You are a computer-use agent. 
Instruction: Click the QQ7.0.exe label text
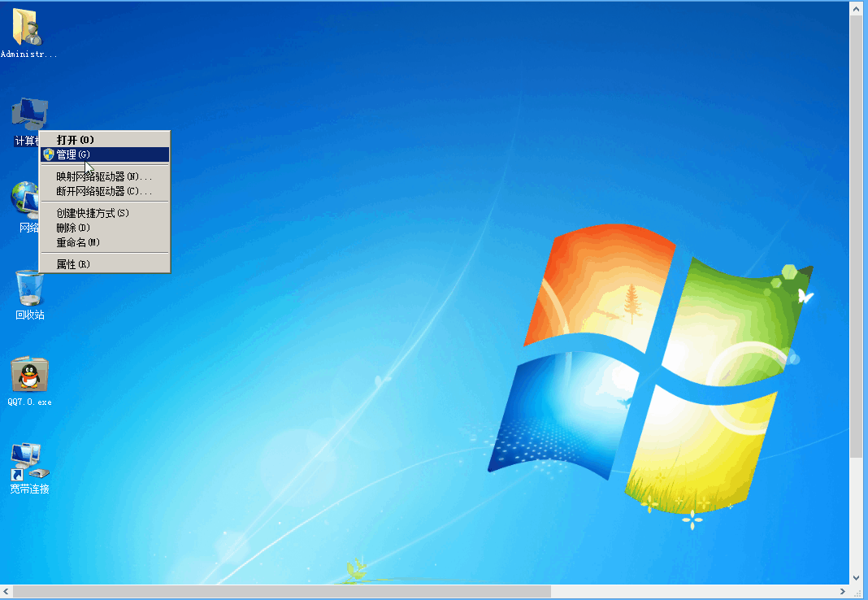pyautogui.click(x=29, y=402)
